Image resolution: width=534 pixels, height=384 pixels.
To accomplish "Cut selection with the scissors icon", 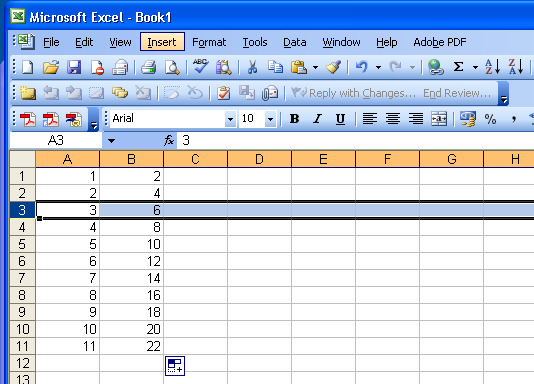I will (x=252, y=67).
